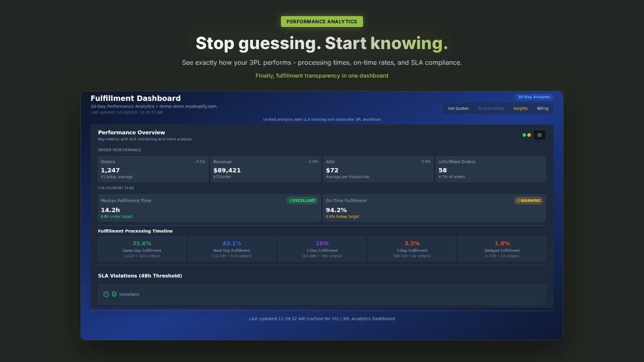Click the Delayed Fulfillment 1.8% tile
Image resolution: width=644 pixels, height=362 pixels.
pyautogui.click(x=502, y=249)
